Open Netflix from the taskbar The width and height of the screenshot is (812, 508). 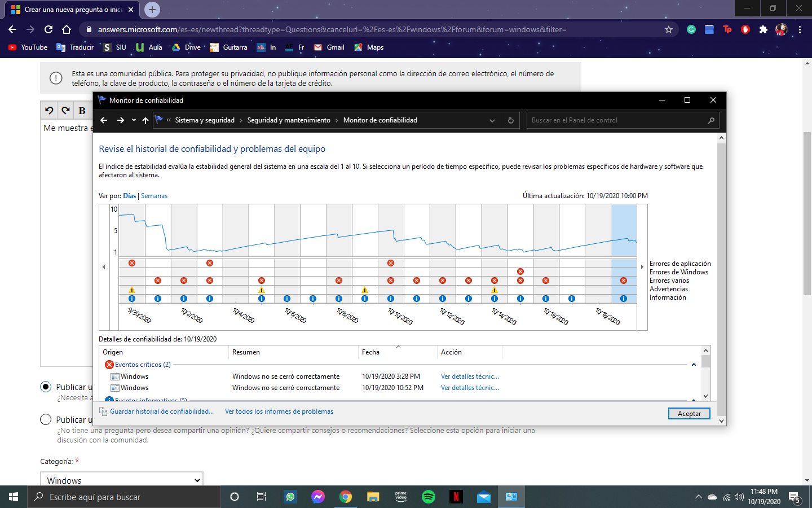click(x=456, y=497)
